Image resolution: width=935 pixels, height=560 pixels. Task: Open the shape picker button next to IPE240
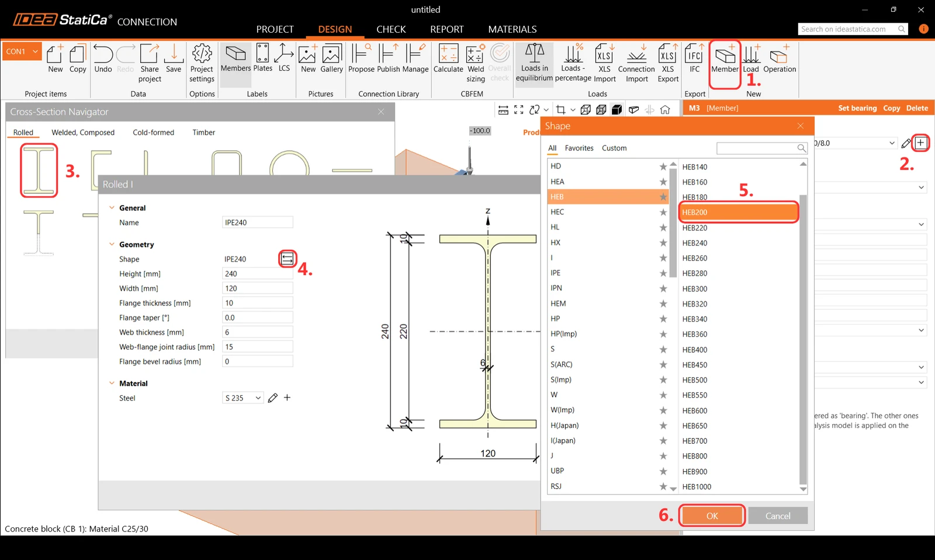288,259
